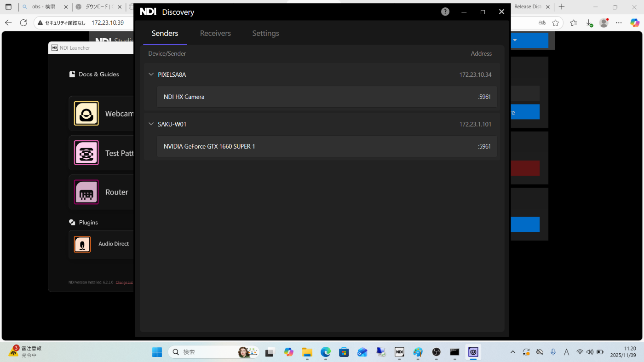Close the obs search browser tab

[65, 7]
